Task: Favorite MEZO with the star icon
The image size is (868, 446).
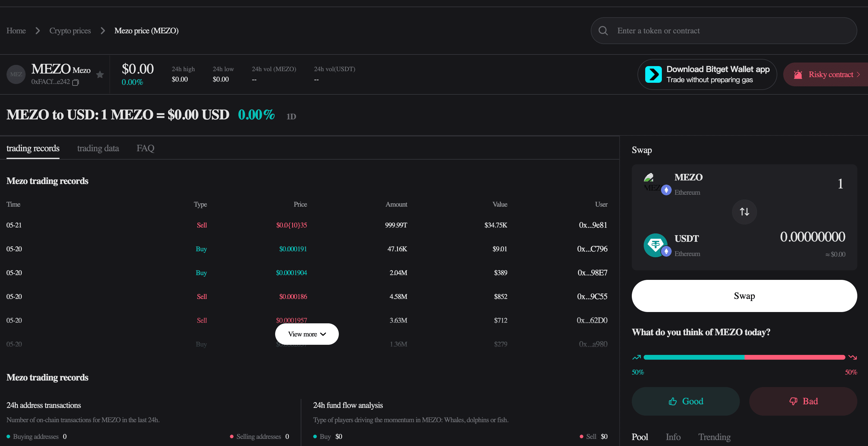Action: click(100, 74)
